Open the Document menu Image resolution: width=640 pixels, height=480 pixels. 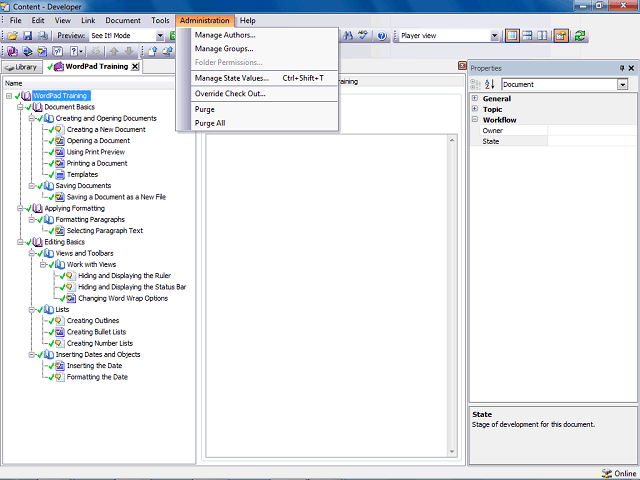click(x=123, y=20)
